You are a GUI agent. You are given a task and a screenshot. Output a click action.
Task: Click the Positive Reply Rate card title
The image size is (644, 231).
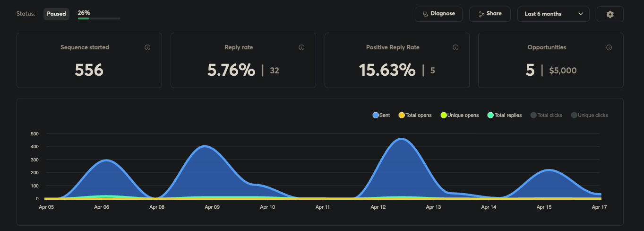point(393,47)
